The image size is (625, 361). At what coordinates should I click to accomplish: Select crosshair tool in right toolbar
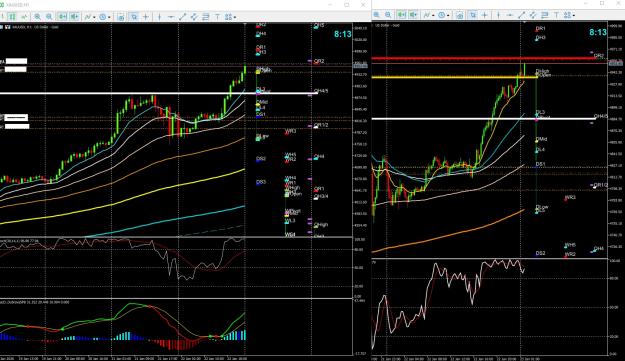pyautogui.click(x=485, y=15)
